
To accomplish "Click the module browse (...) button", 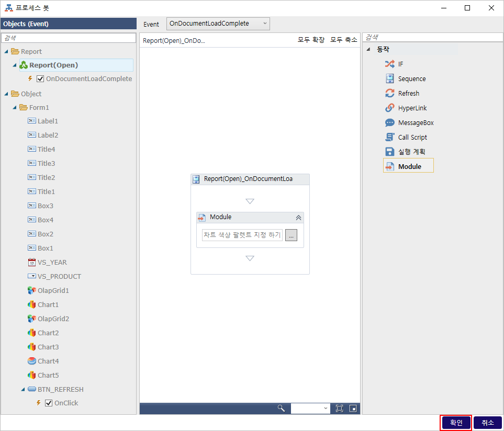I will click(x=292, y=235).
